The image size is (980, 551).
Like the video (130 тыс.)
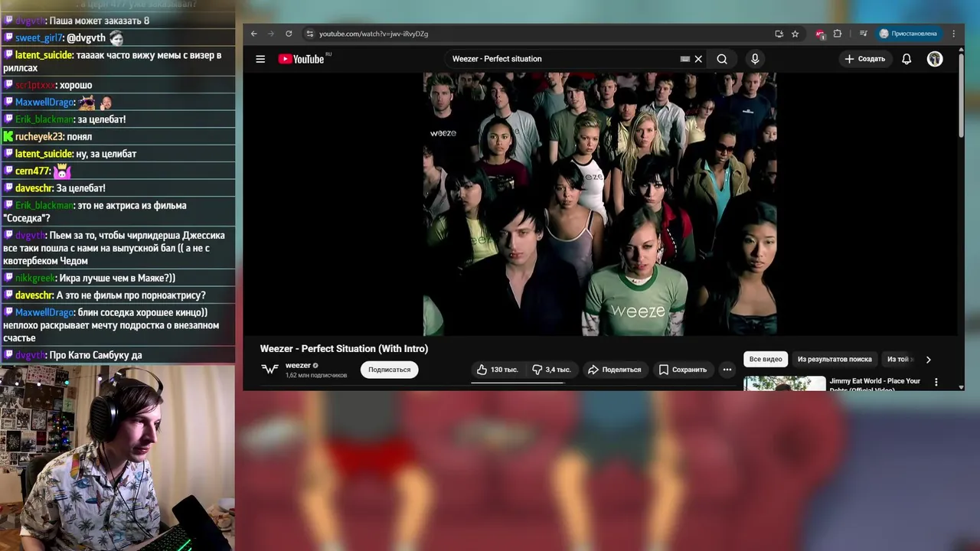498,370
